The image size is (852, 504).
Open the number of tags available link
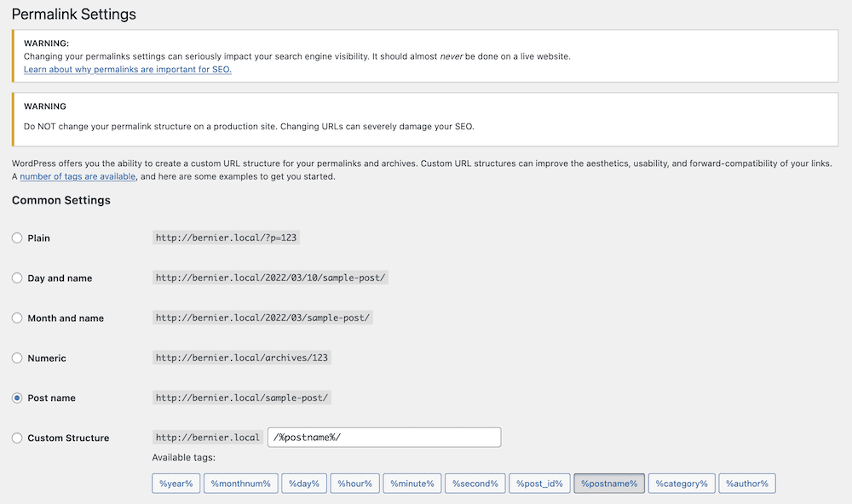[78, 177]
